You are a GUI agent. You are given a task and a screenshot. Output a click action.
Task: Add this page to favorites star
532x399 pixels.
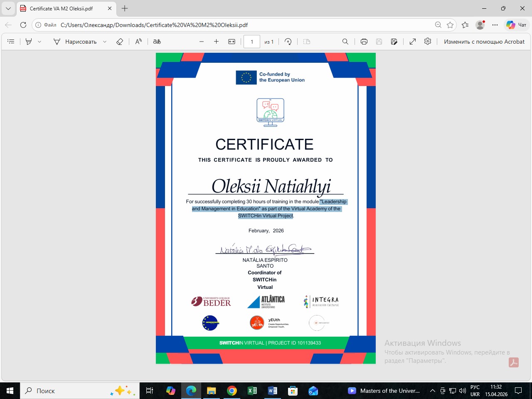450,25
